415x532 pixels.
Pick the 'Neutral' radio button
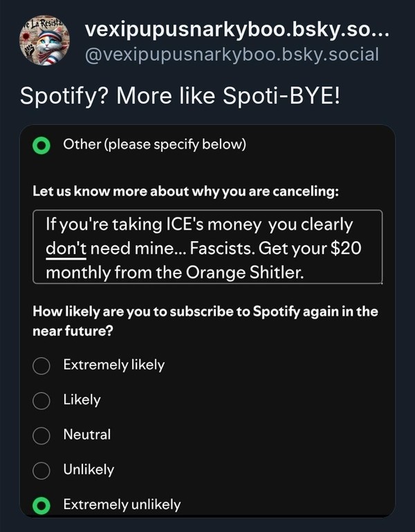(x=41, y=435)
